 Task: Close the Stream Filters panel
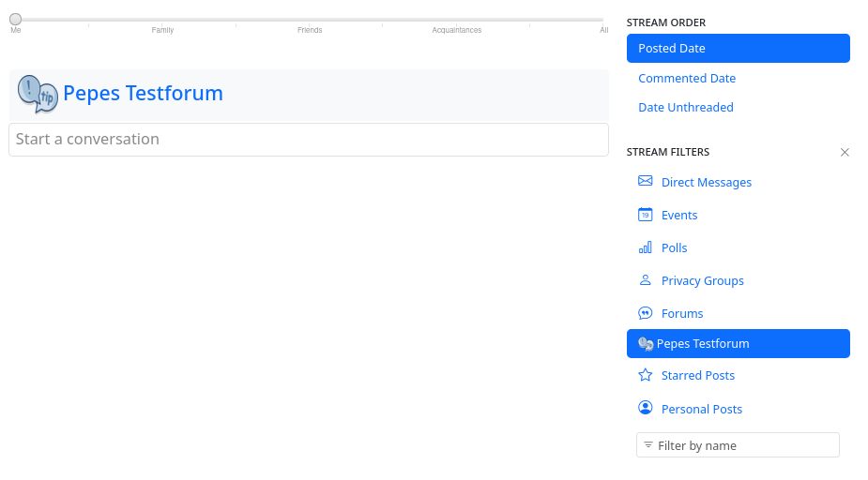coord(845,152)
